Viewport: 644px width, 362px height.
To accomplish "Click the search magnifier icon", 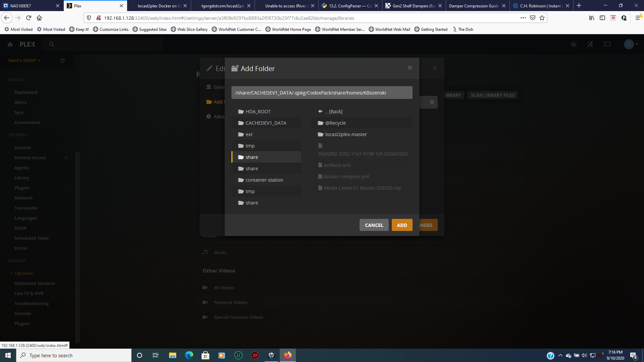I will (52, 44).
